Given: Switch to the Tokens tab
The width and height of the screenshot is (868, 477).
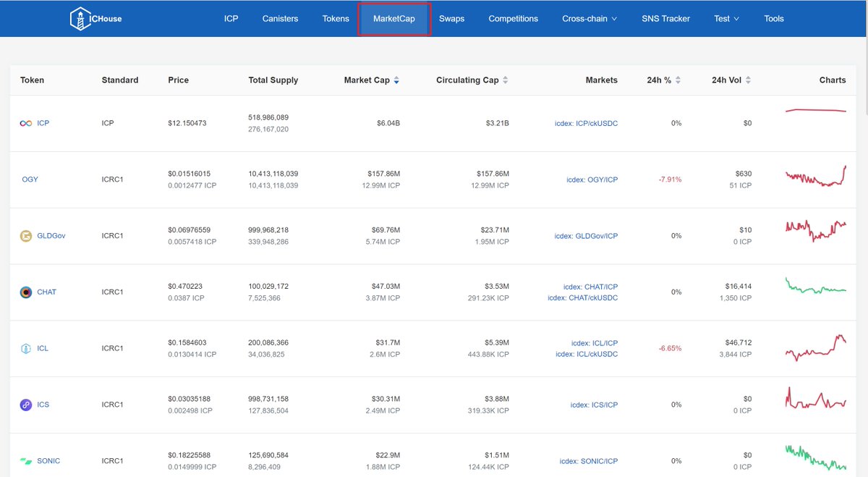Looking at the screenshot, I should click(x=336, y=19).
